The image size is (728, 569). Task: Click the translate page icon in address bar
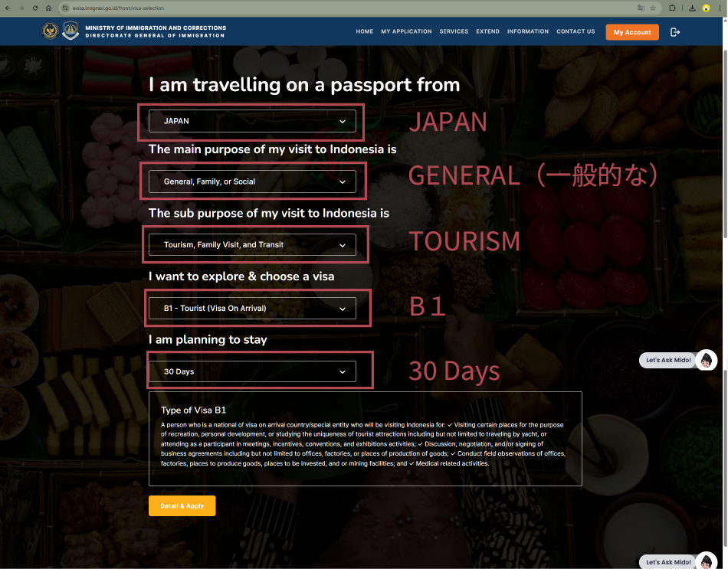click(640, 8)
